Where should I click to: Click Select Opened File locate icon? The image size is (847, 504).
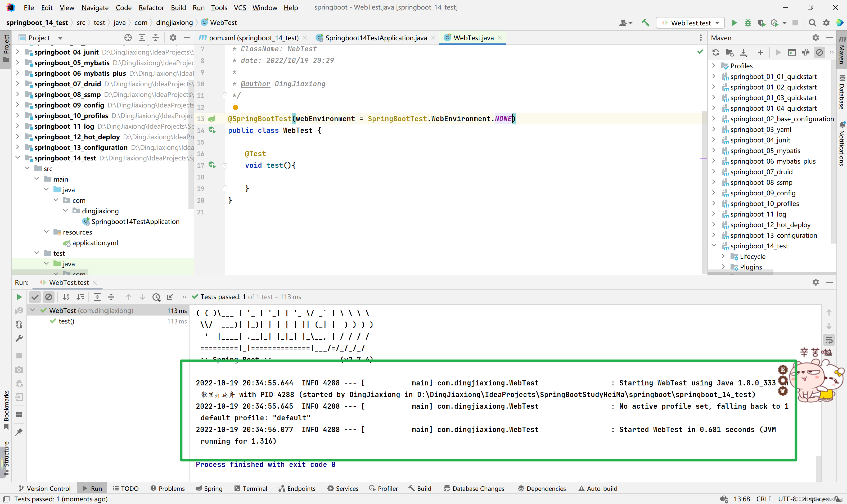click(128, 38)
